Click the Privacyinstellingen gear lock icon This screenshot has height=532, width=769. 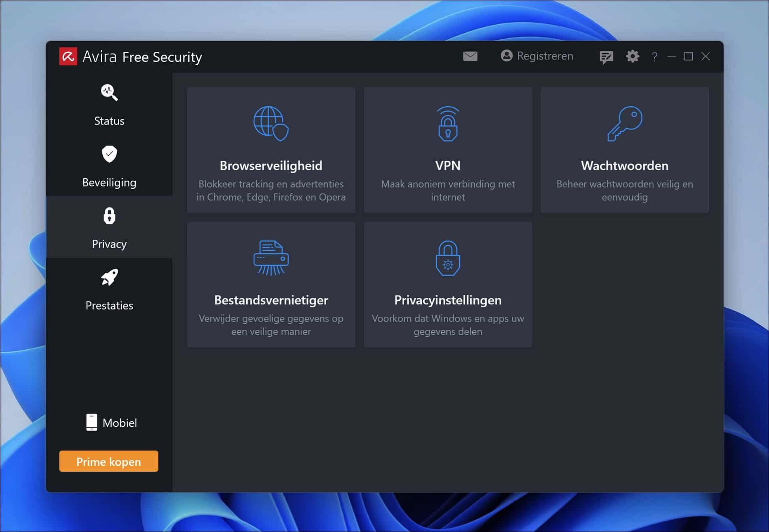[448, 258]
